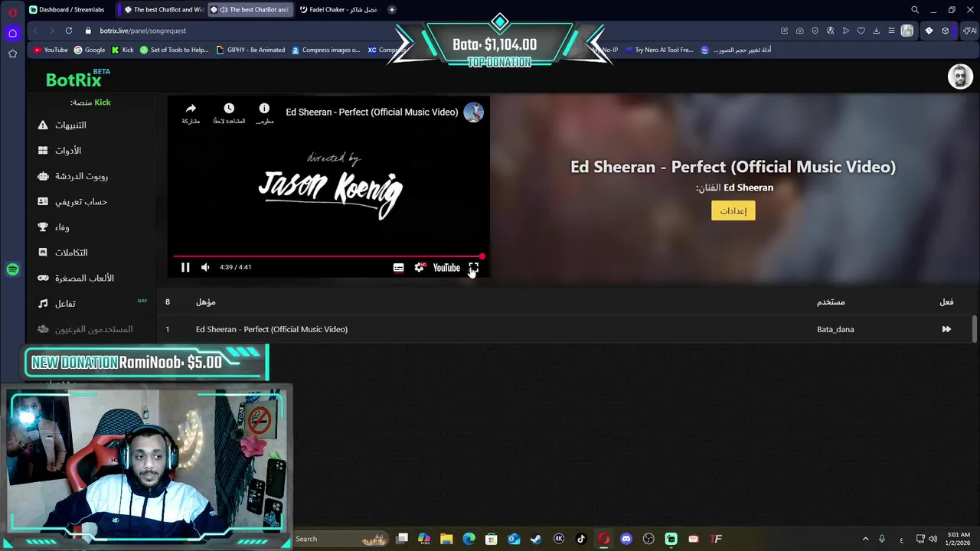Open a new browser tab

392,9
